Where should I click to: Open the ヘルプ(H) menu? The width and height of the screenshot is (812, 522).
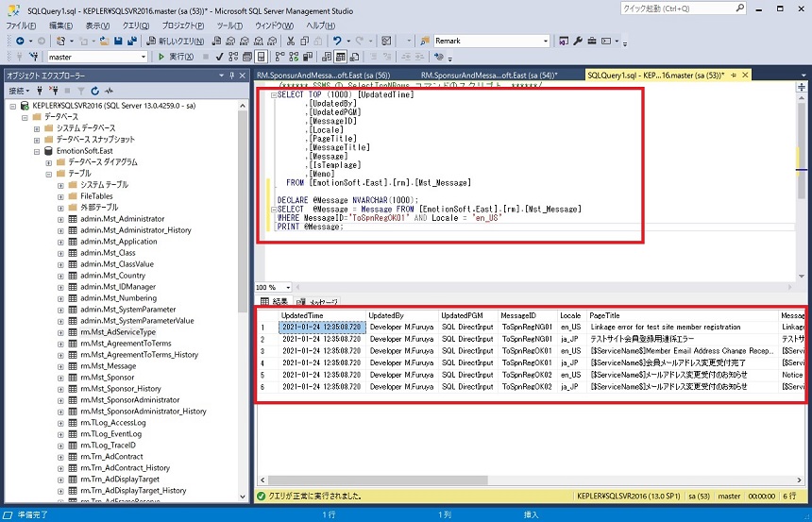pyautogui.click(x=321, y=25)
